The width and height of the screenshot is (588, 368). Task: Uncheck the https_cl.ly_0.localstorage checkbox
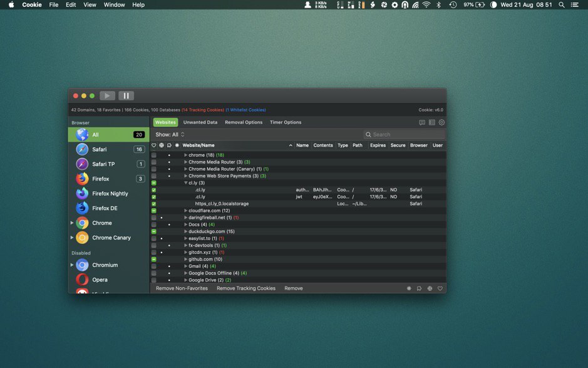tap(154, 204)
